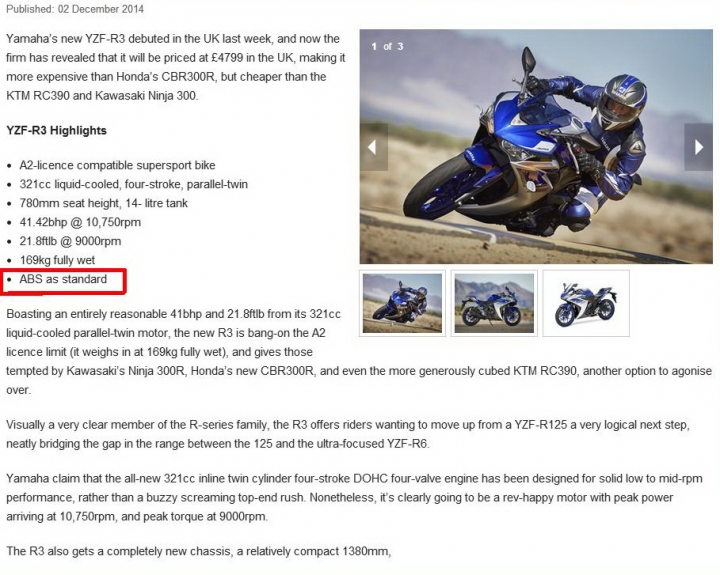The height and width of the screenshot is (575, 720).
Task: Click the '41.42bhp @ 10,750rpm' bullet
Action: coord(80,222)
